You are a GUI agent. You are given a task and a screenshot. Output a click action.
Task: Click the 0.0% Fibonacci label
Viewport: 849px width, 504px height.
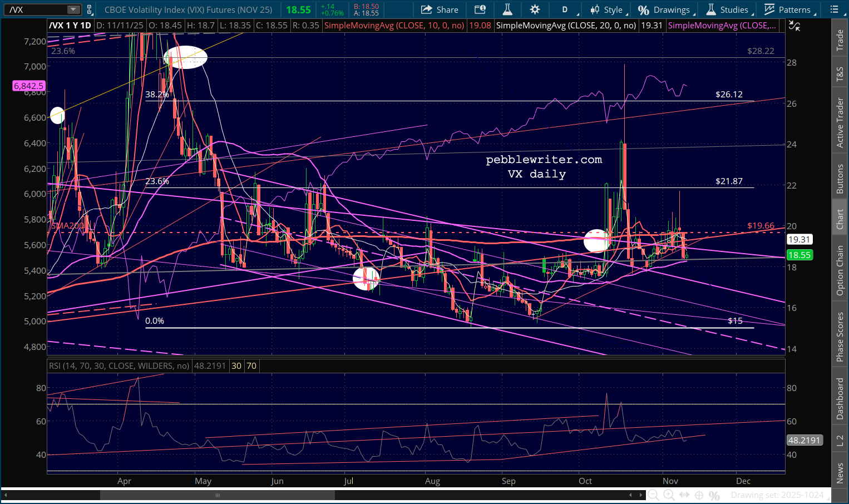click(x=155, y=321)
